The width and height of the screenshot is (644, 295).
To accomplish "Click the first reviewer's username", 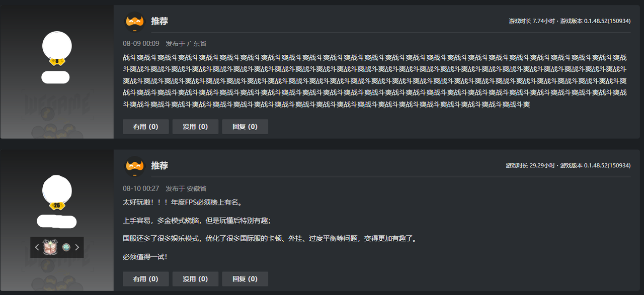I will [x=55, y=77].
